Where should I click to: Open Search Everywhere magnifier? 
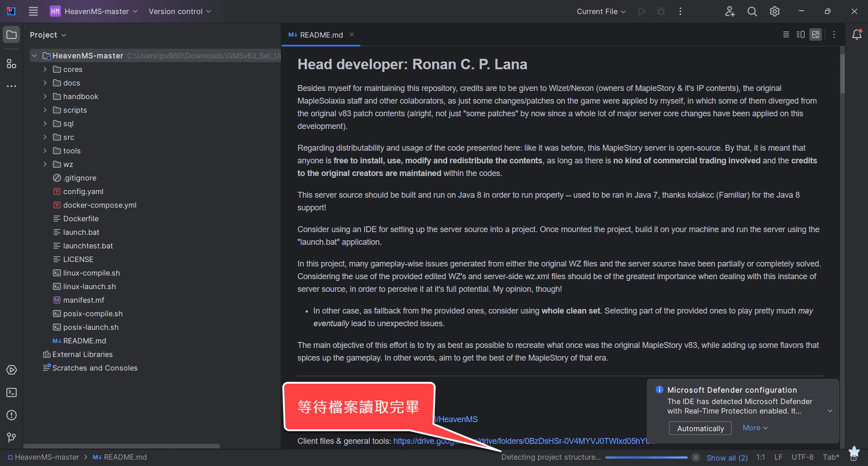(x=752, y=11)
